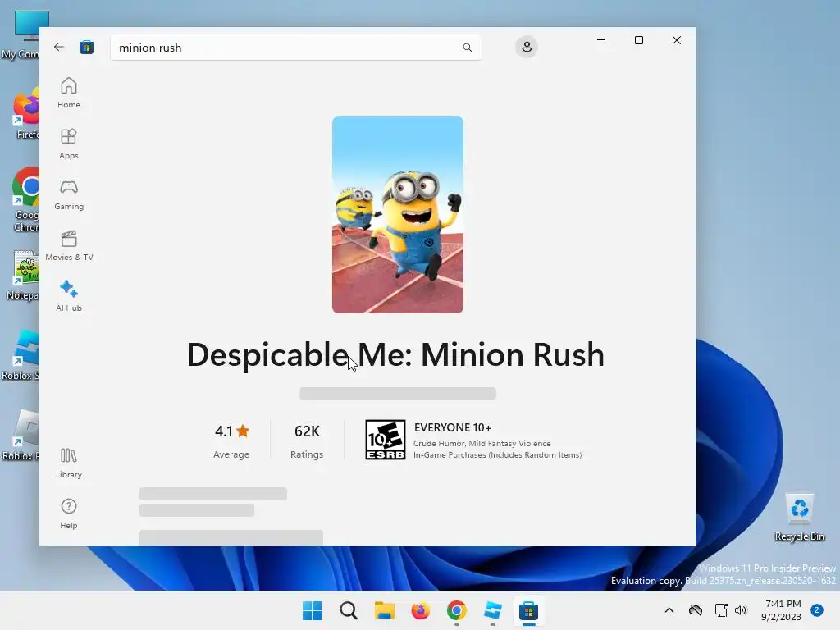Image resolution: width=840 pixels, height=630 pixels.
Task: Minimize the Microsoft Store window
Action: pyautogui.click(x=601, y=40)
